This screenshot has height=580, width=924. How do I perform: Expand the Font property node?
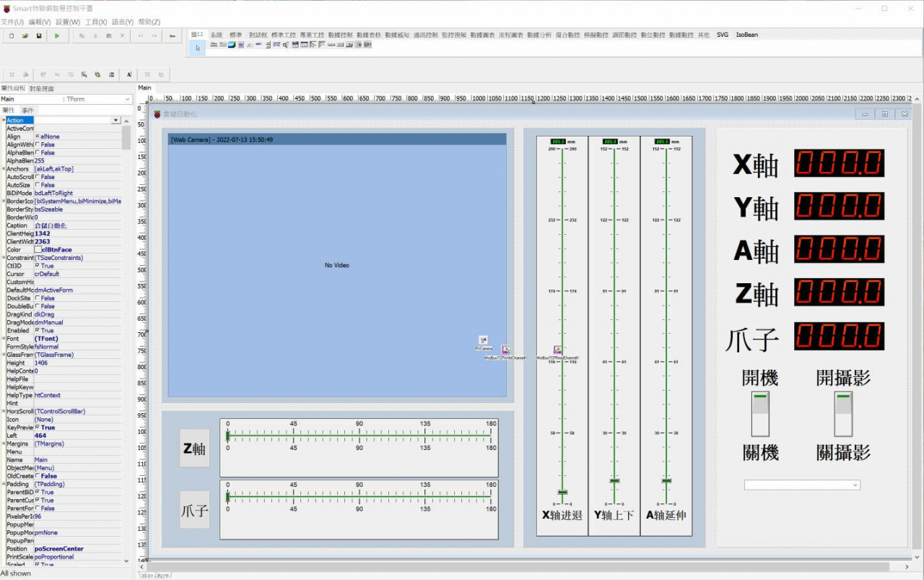pyautogui.click(x=4, y=338)
